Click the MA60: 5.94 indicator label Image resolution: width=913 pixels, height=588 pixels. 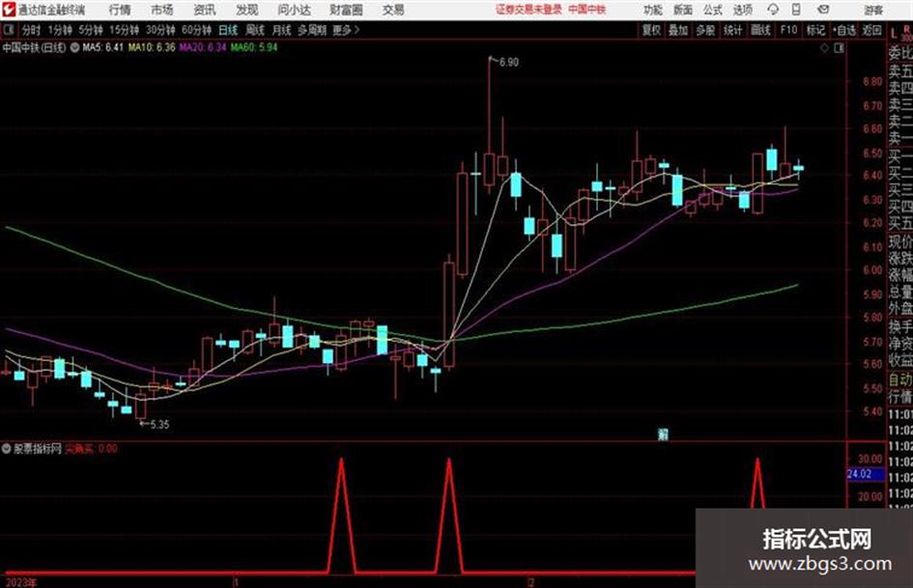(x=254, y=47)
